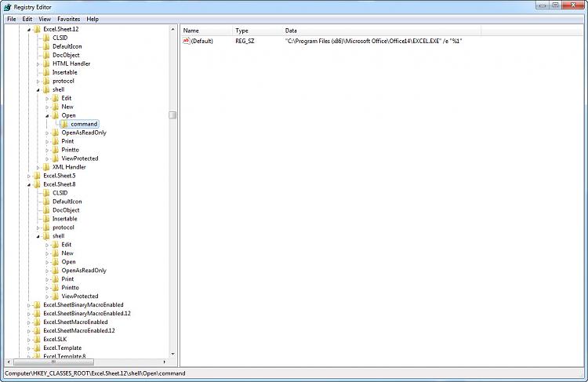The width and height of the screenshot is (588, 382).
Task: Click the Excel.SheetBinaryMacroEnabled folder icon
Action: point(37,304)
